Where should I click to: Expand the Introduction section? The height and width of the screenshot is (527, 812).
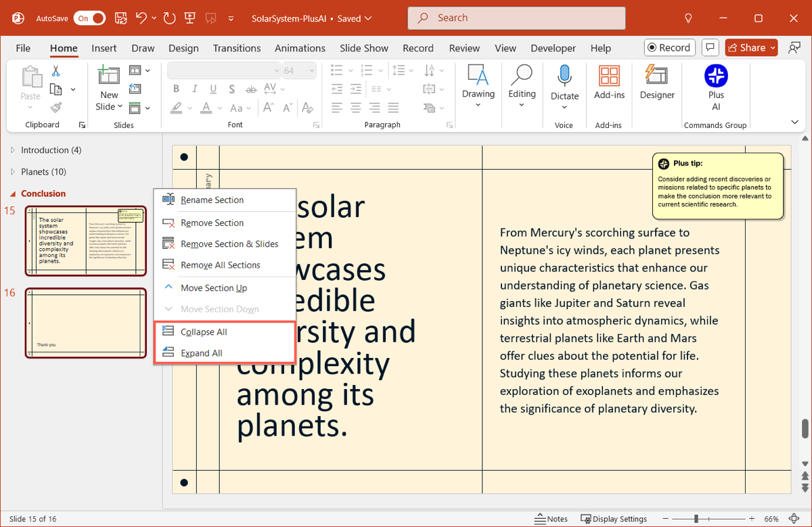click(13, 150)
